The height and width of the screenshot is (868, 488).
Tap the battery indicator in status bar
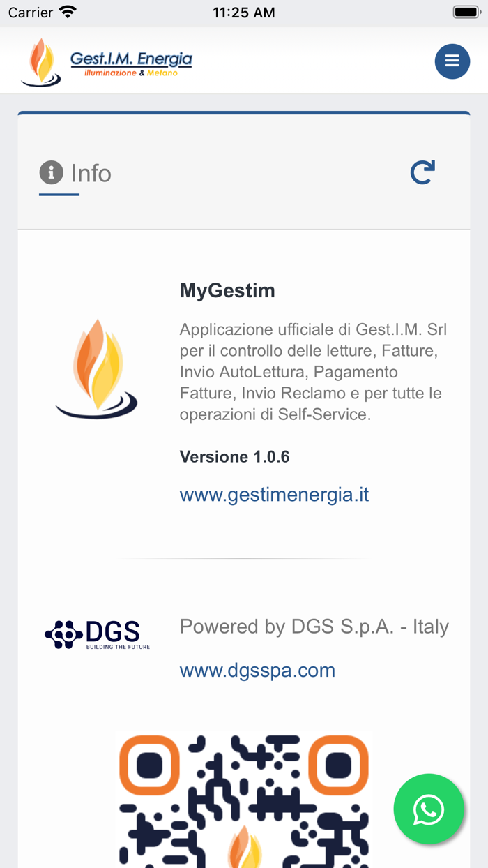(466, 11)
